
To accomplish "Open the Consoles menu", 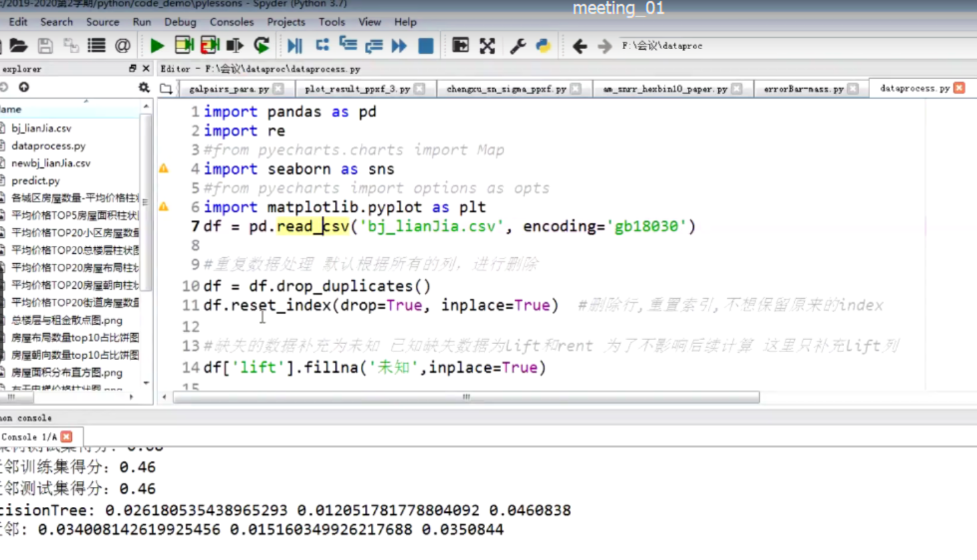I will (x=231, y=22).
